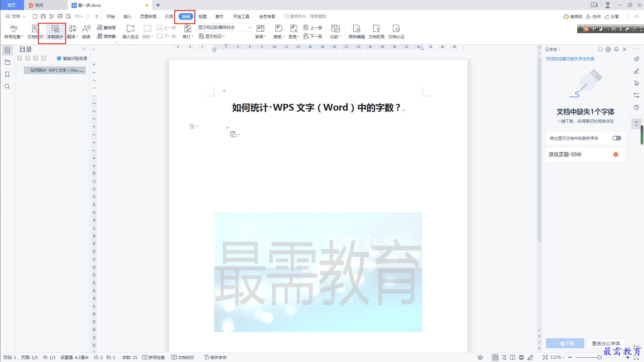Print document via quick access print icon
The width and height of the screenshot is (644, 362).
(x=60, y=16)
